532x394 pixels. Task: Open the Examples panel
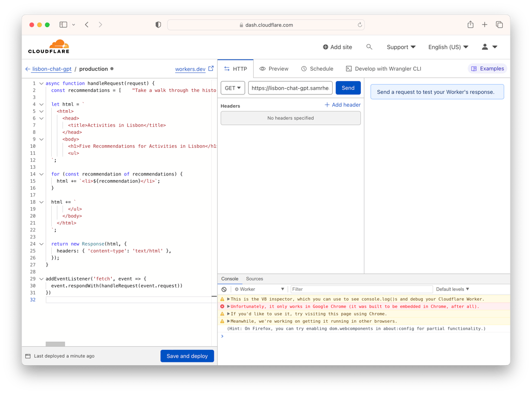pos(487,68)
